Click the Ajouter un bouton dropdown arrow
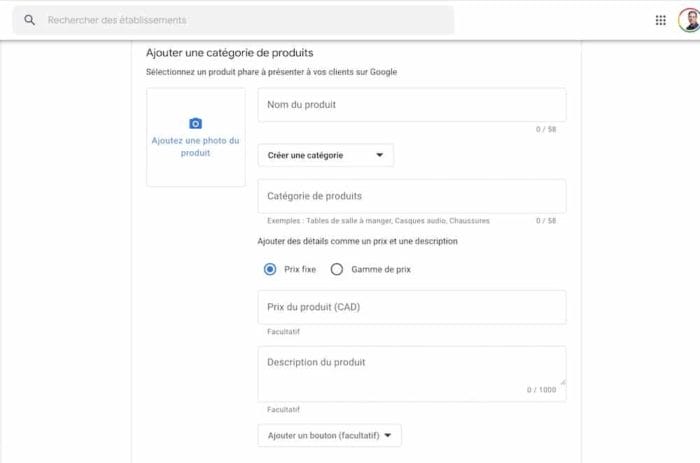The height and width of the screenshot is (463, 700). tap(388, 435)
